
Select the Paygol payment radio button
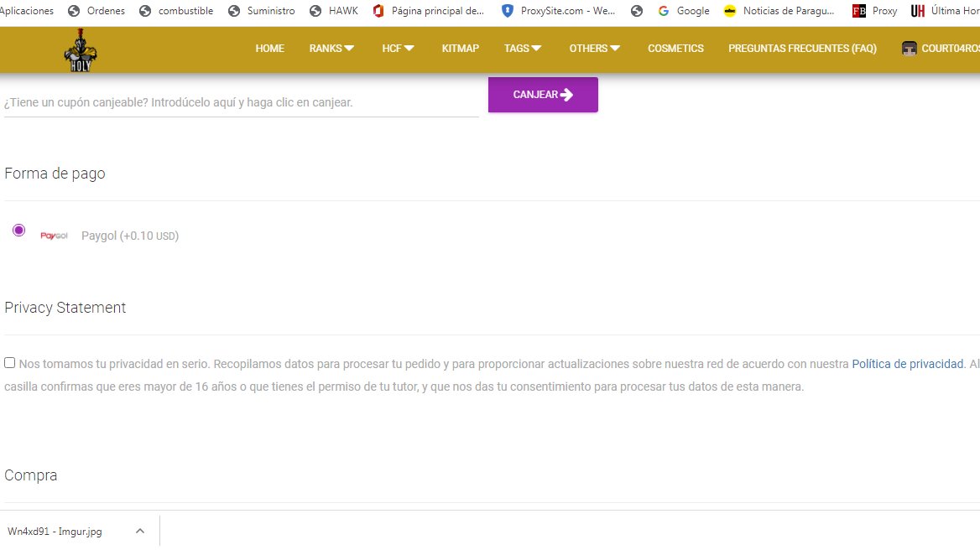click(x=18, y=229)
